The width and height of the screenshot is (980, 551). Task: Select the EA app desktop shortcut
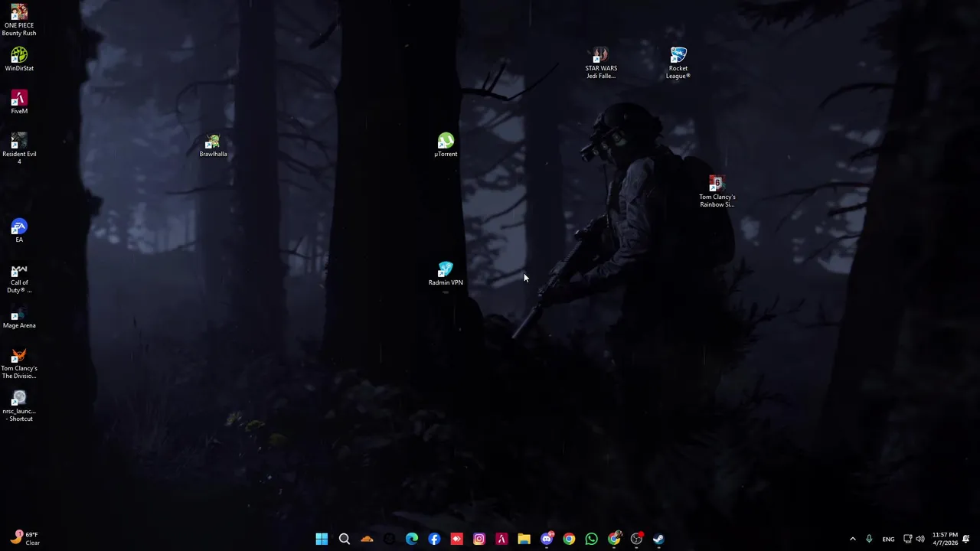coord(19,231)
